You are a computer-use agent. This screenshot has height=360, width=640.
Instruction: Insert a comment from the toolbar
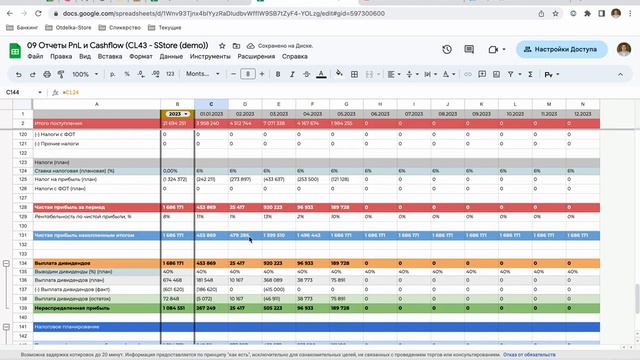pos(482,74)
